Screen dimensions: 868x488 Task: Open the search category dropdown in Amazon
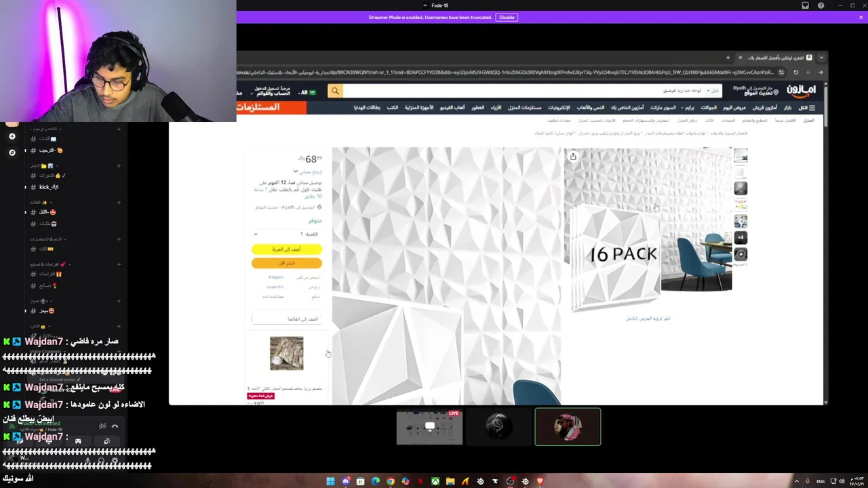tap(712, 91)
